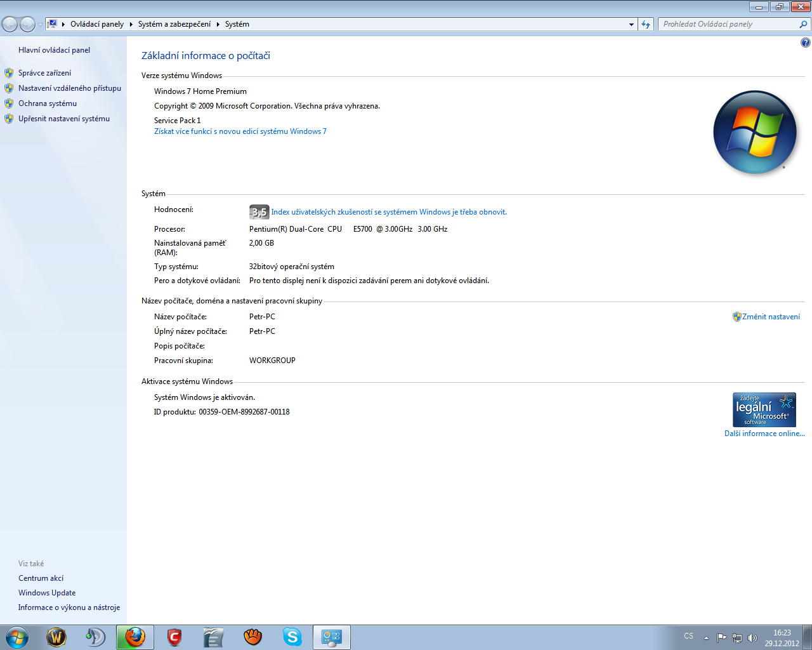Open Ochrana systému

click(x=48, y=103)
